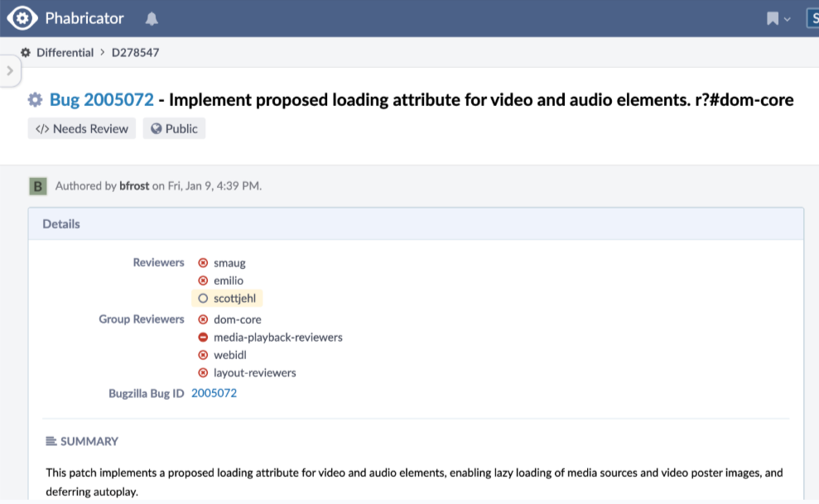Click the Summary section lines icon
The width and height of the screenshot is (819, 504).
tap(51, 441)
